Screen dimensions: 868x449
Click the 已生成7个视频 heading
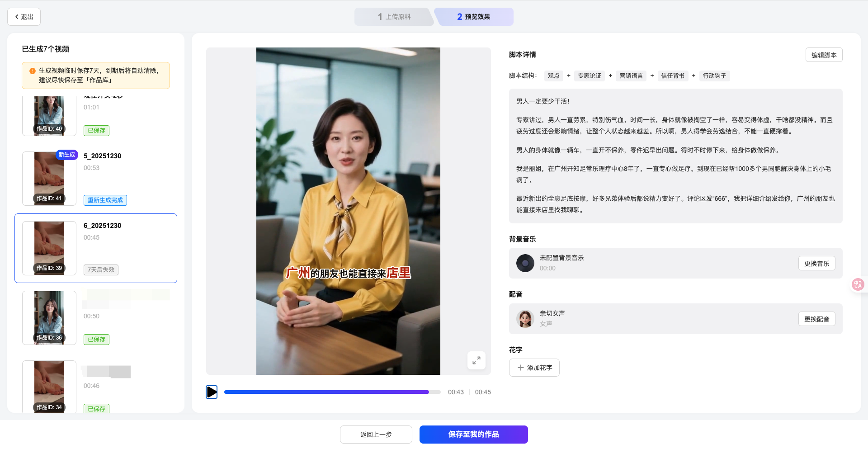point(46,49)
